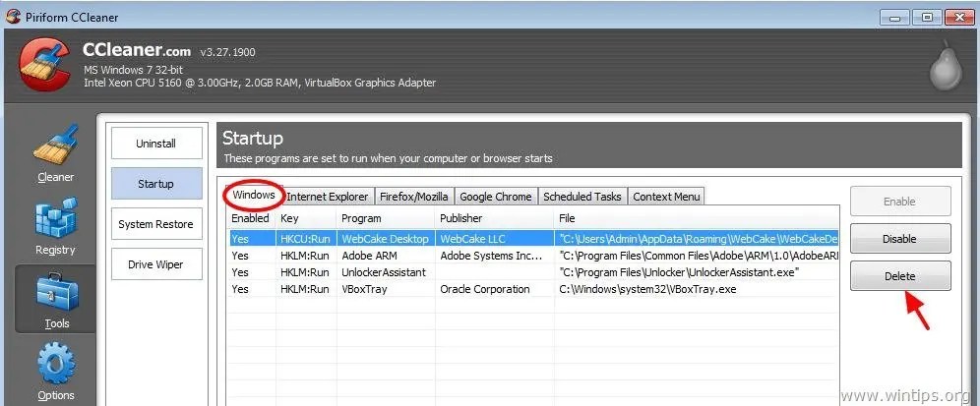Image resolution: width=980 pixels, height=406 pixels.
Task: Sort by the Enabled column header
Action: [251, 218]
